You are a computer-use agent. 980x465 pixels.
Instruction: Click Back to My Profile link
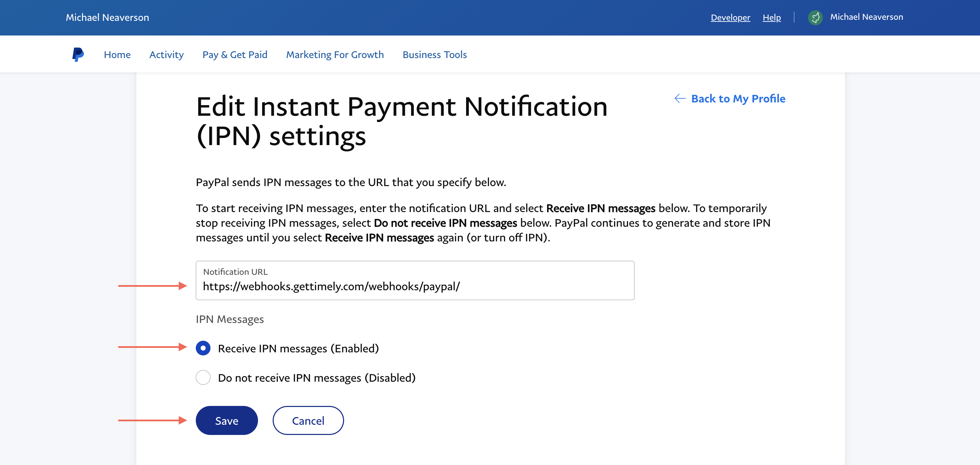738,98
